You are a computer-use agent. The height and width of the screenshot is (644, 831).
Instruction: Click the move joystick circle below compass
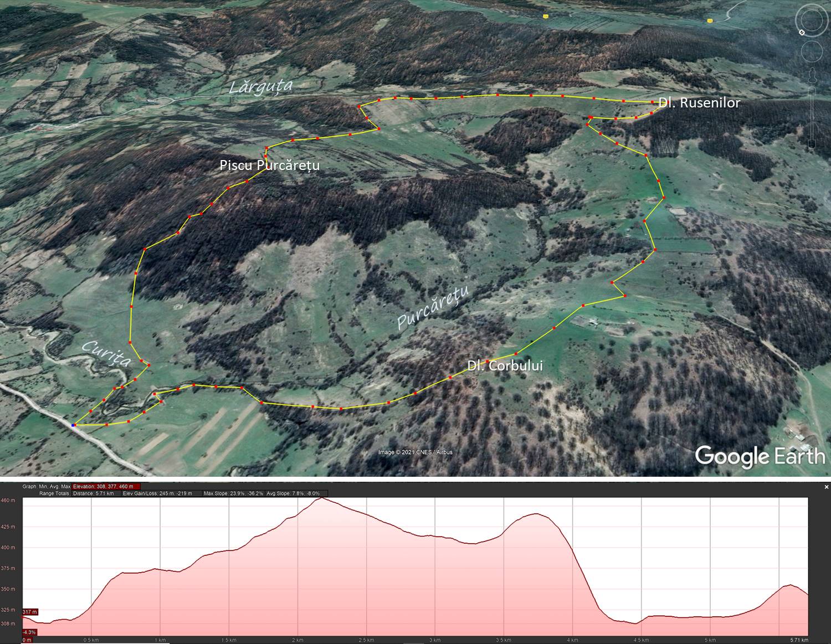812,52
